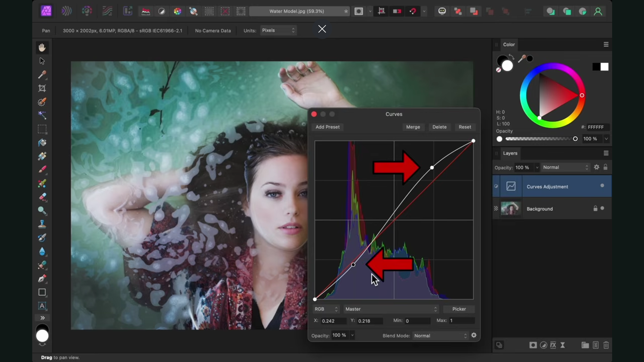Select the Pen tool
Image resolution: width=644 pixels, height=362 pixels.
[x=42, y=278]
